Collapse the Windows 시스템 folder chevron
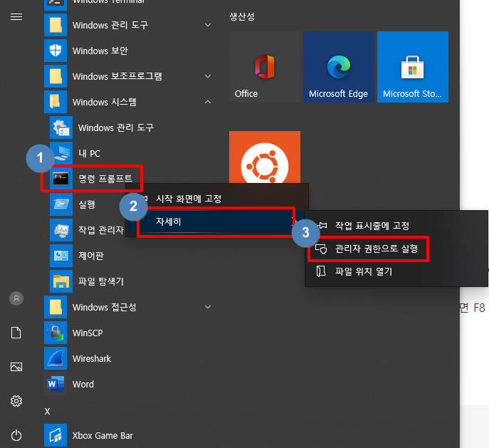The height and width of the screenshot is (448, 489). tap(208, 102)
